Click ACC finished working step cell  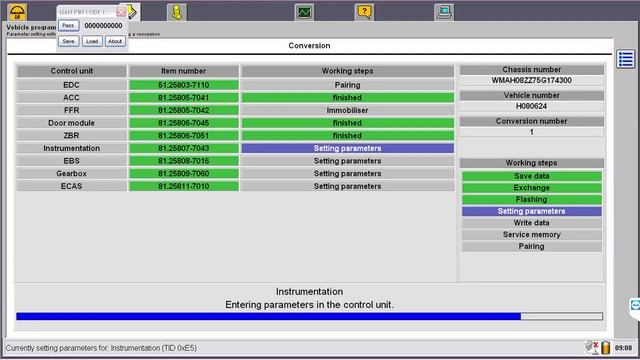point(347,98)
